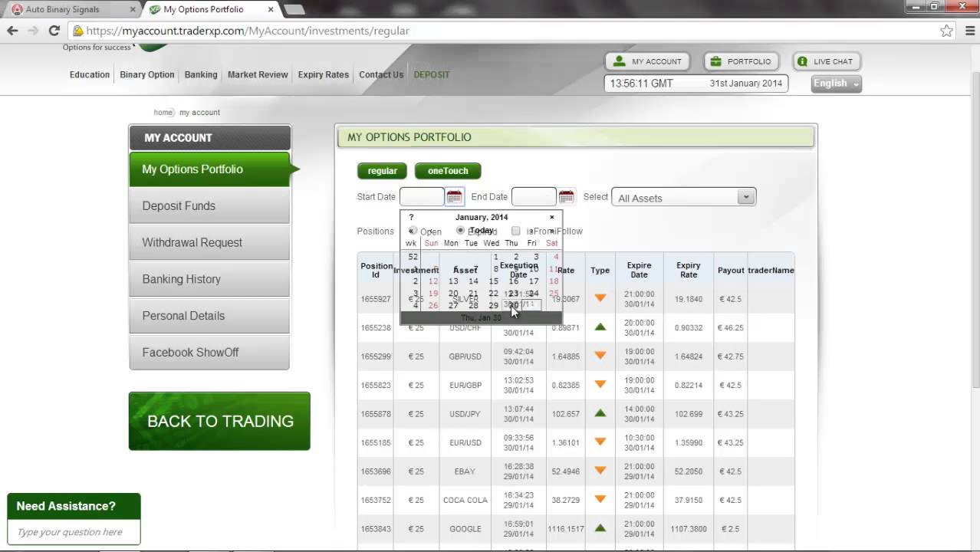
Task: Close the Auto Binary Signals tab
Action: (x=133, y=9)
